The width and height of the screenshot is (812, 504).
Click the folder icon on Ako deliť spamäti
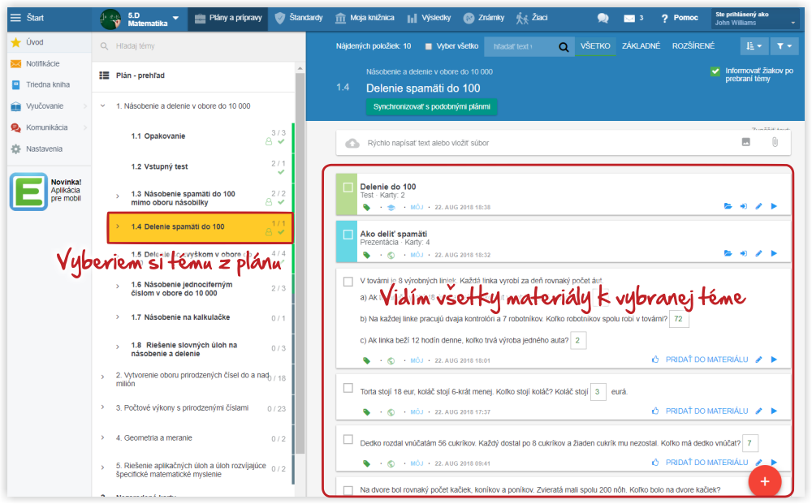click(728, 253)
